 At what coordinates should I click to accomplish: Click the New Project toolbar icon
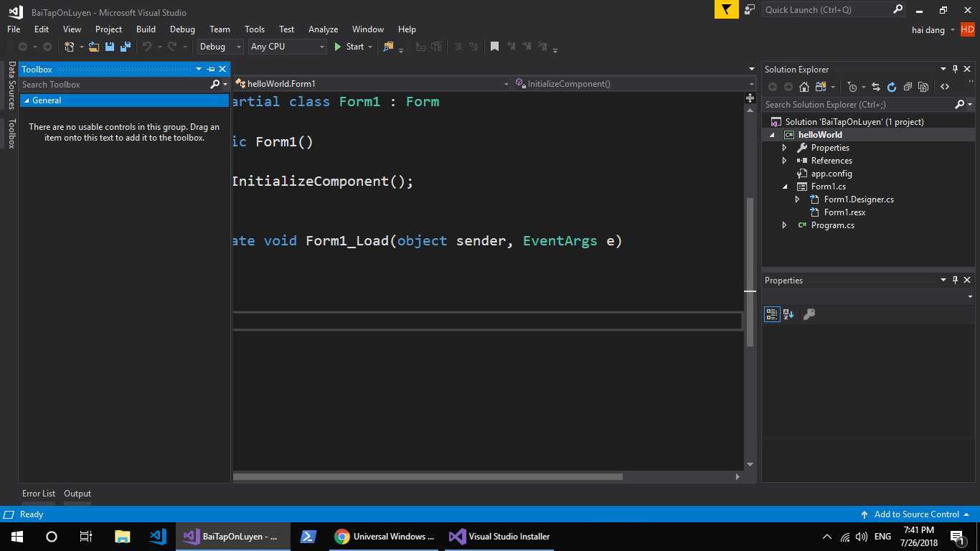(x=70, y=47)
